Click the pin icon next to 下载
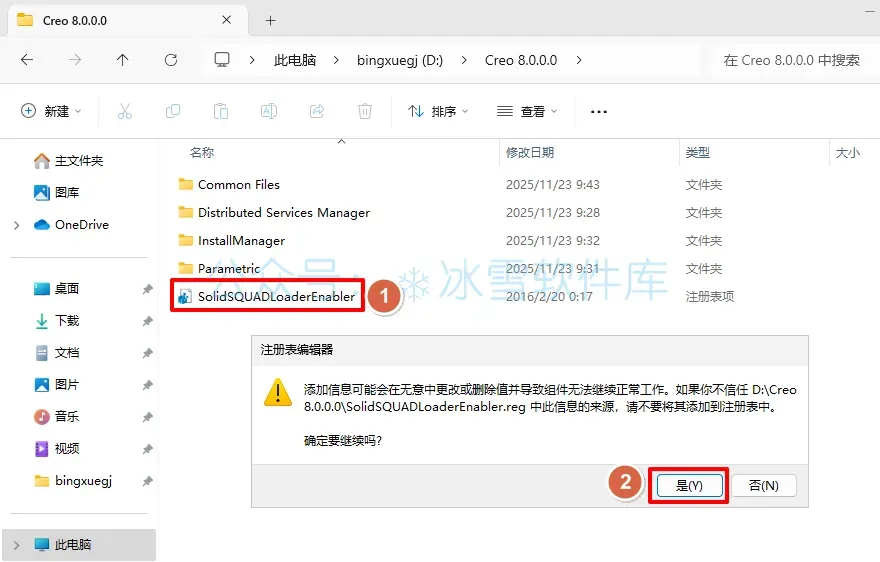 pyautogui.click(x=147, y=321)
